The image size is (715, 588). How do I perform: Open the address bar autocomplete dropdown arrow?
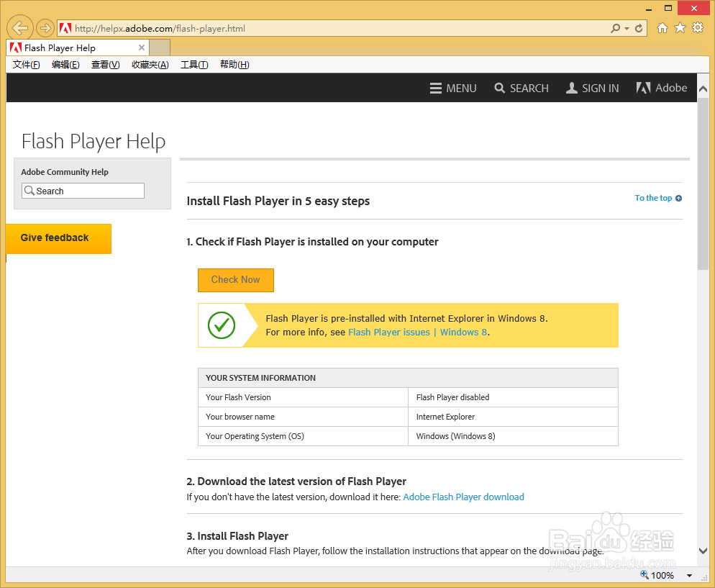pos(627,29)
